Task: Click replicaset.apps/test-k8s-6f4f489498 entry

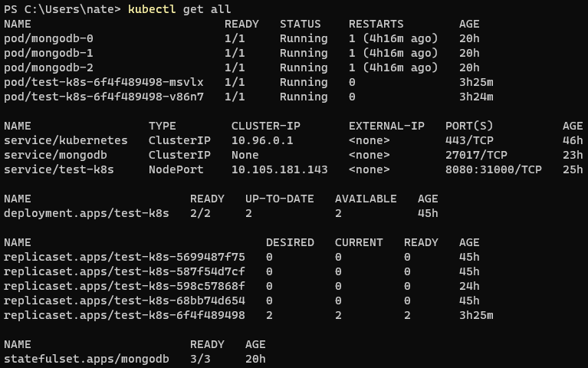Action: [124, 316]
